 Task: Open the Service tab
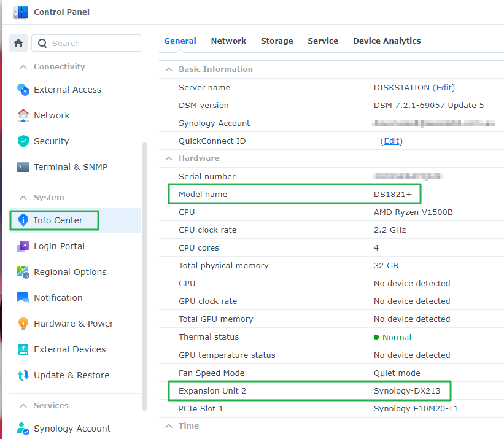coord(323,41)
